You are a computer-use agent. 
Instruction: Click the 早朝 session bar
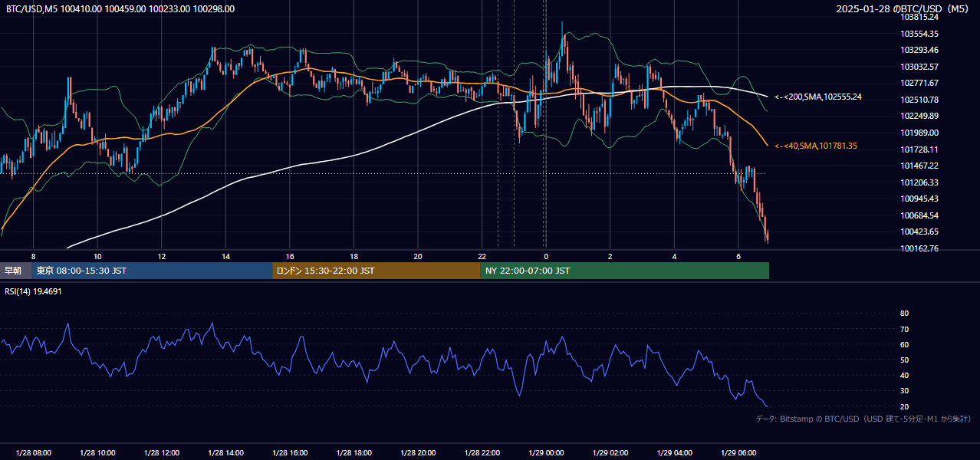(x=16, y=271)
